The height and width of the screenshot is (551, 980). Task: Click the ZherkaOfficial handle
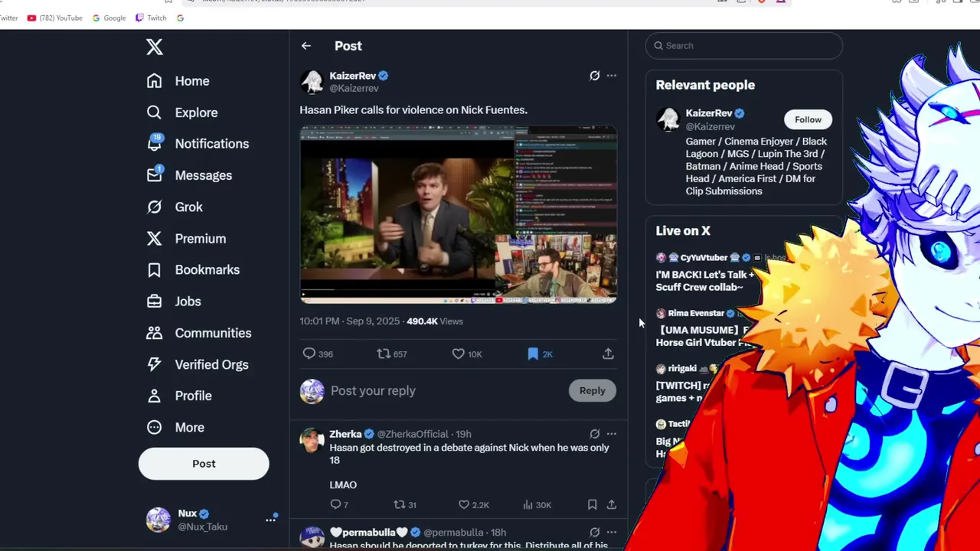[x=413, y=435]
